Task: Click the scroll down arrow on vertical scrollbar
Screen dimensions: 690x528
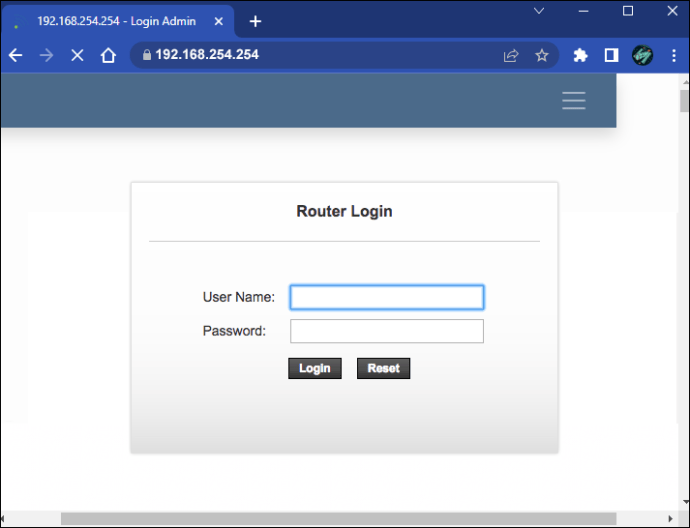Action: click(x=686, y=501)
